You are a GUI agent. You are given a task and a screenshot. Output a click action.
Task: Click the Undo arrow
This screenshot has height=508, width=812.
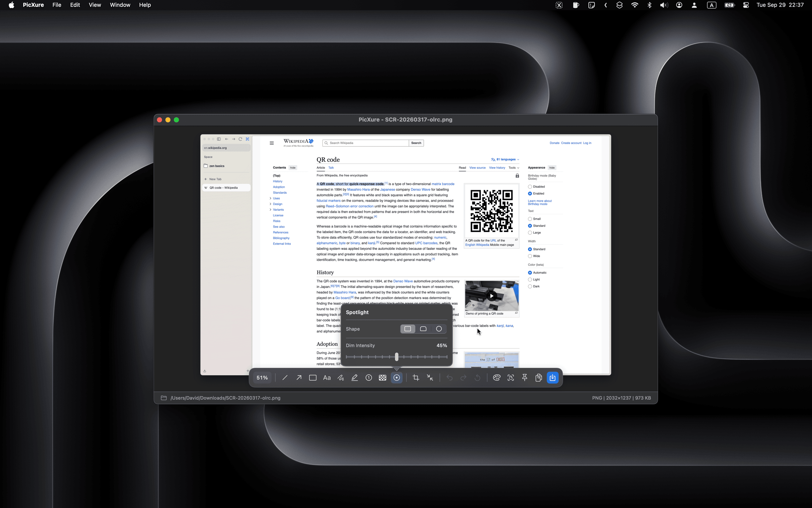pyautogui.click(x=450, y=378)
